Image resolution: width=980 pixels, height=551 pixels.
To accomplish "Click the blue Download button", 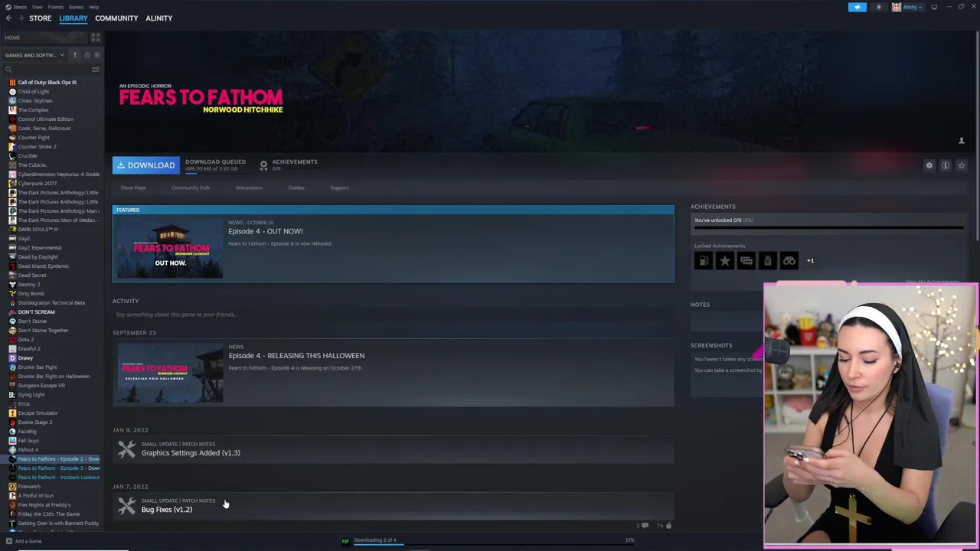I will coord(146,165).
